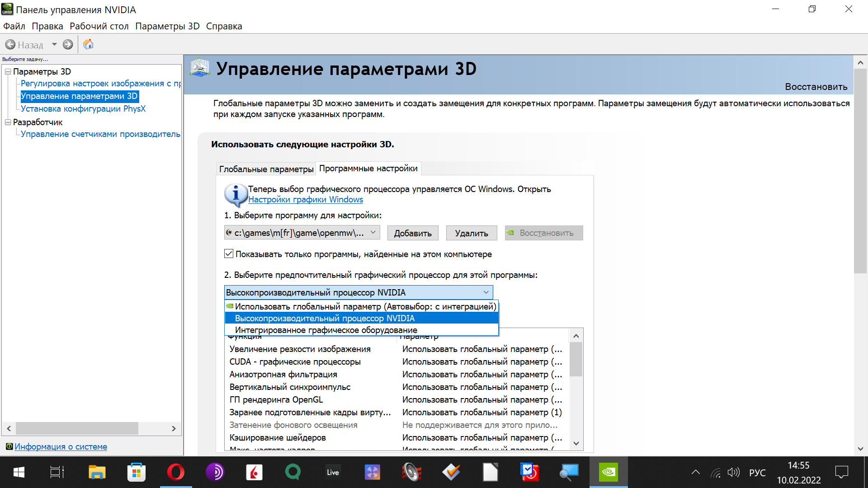
Task: Click the 'Добавить' button
Action: (413, 233)
